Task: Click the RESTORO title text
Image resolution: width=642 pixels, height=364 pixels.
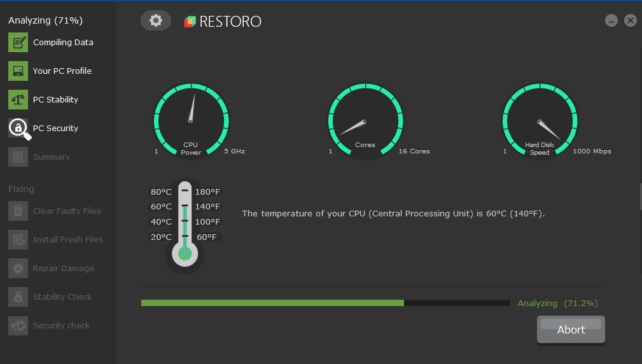Action: 230,21
